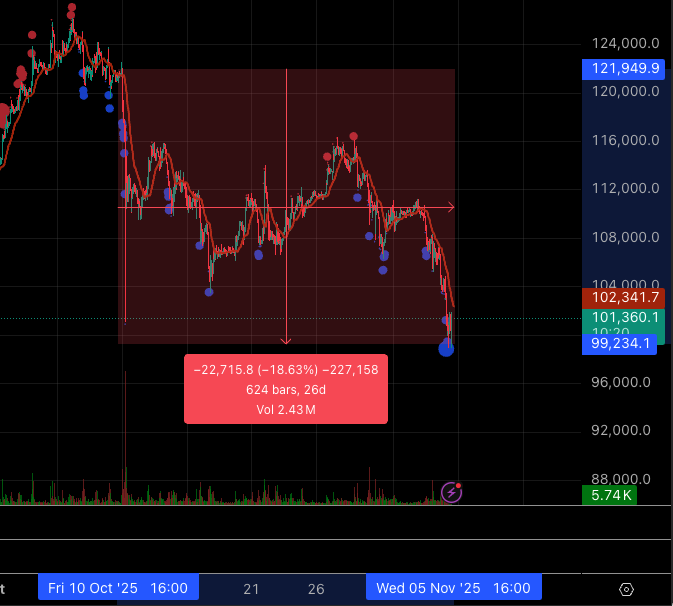Click the 'Vol 2.43M' measurement text
The height and width of the screenshot is (606, 673).
click(x=286, y=410)
